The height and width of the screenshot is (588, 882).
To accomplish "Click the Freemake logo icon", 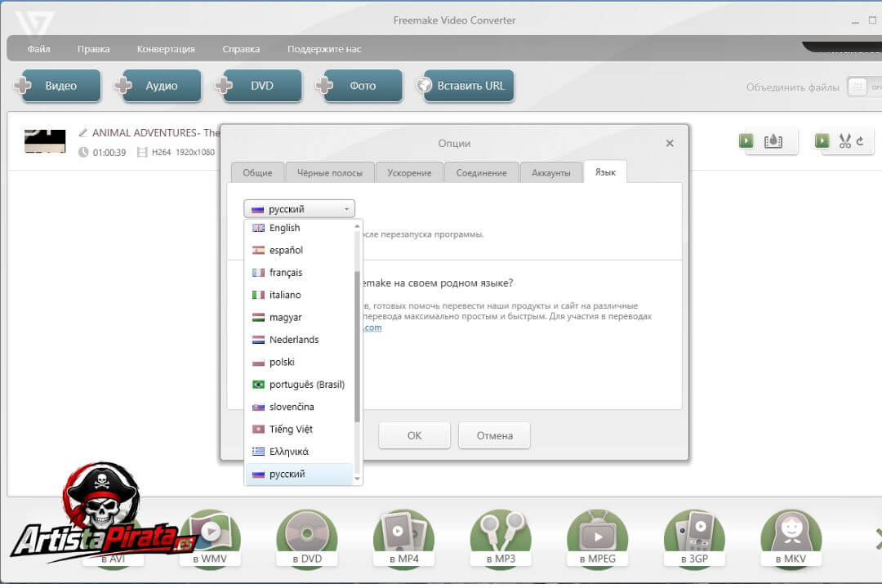I will pyautogui.click(x=35, y=23).
